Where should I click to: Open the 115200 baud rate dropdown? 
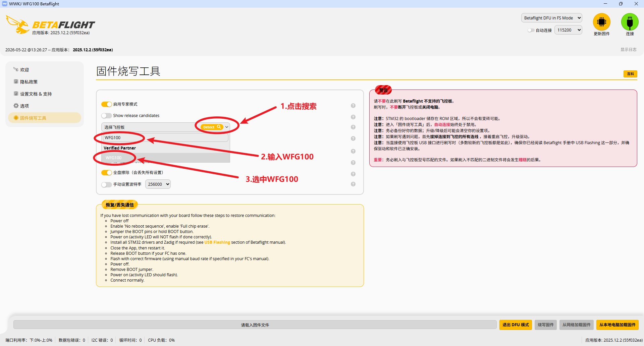568,30
